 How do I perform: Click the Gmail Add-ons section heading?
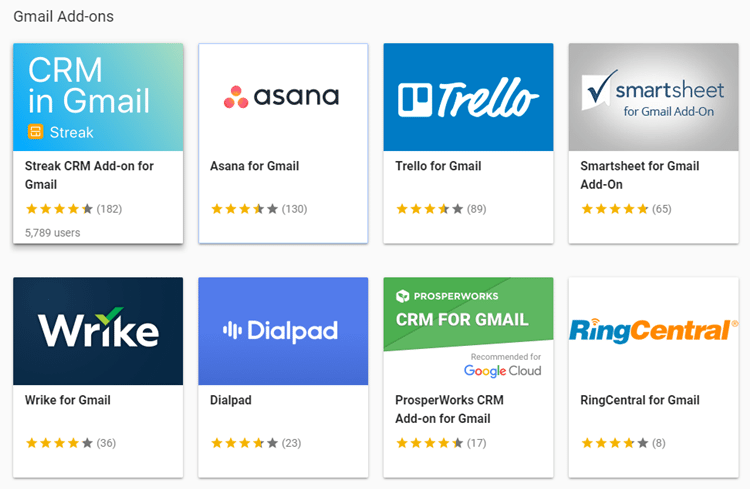tap(64, 17)
